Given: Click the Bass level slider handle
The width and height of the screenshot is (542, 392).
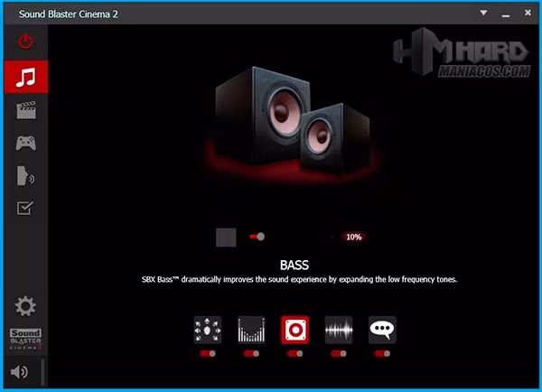Looking at the screenshot, I should tap(260, 237).
